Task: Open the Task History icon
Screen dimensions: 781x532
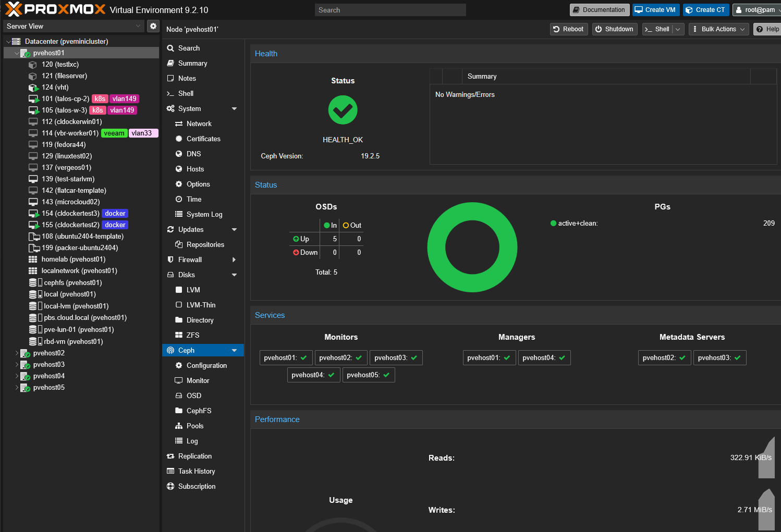Action: (x=170, y=471)
